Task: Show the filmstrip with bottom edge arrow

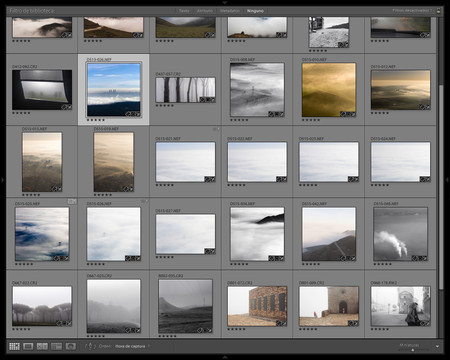Action: point(225,358)
